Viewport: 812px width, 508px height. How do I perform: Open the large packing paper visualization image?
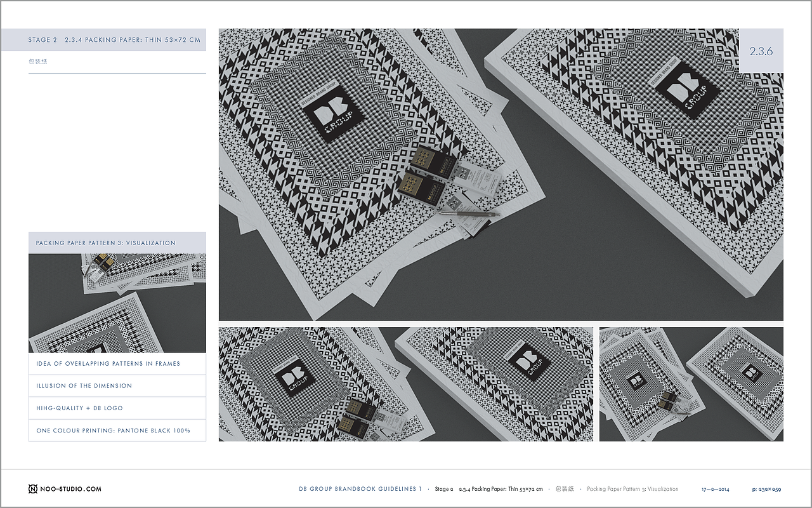pyautogui.click(x=501, y=175)
